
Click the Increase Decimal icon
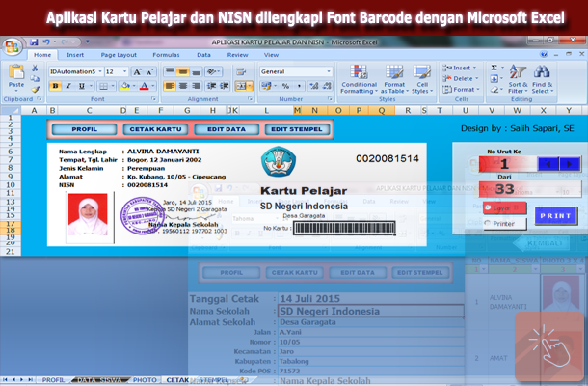tap(313, 86)
